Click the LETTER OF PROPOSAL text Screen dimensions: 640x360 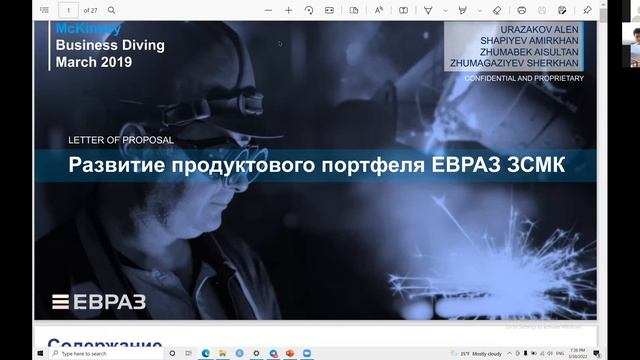[x=121, y=140]
